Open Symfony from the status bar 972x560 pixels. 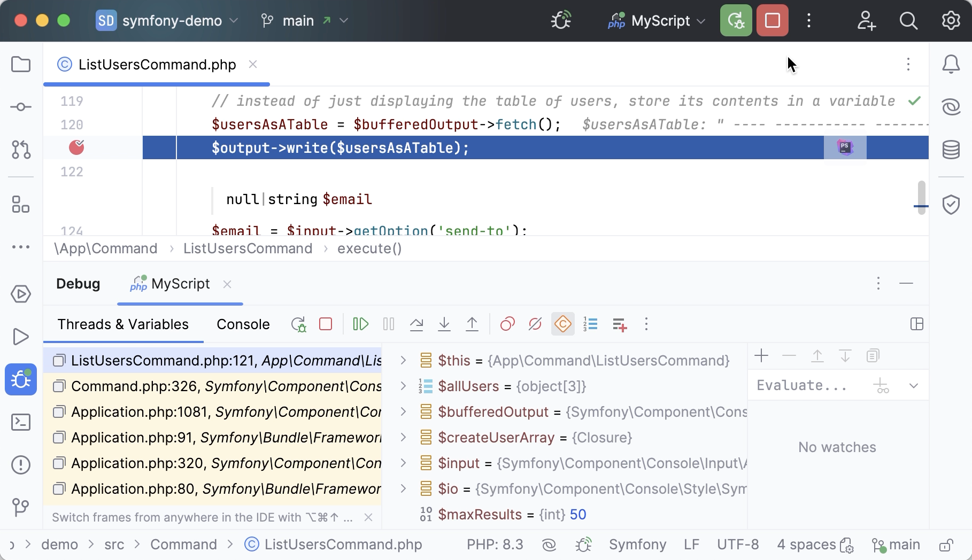(637, 544)
